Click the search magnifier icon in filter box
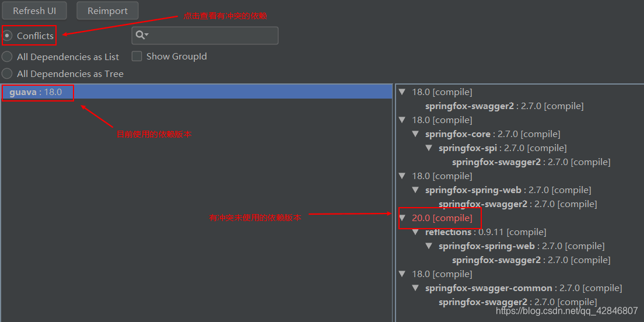 pos(142,36)
